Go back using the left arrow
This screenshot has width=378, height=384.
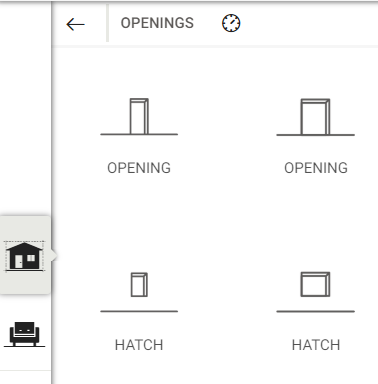tap(75, 24)
